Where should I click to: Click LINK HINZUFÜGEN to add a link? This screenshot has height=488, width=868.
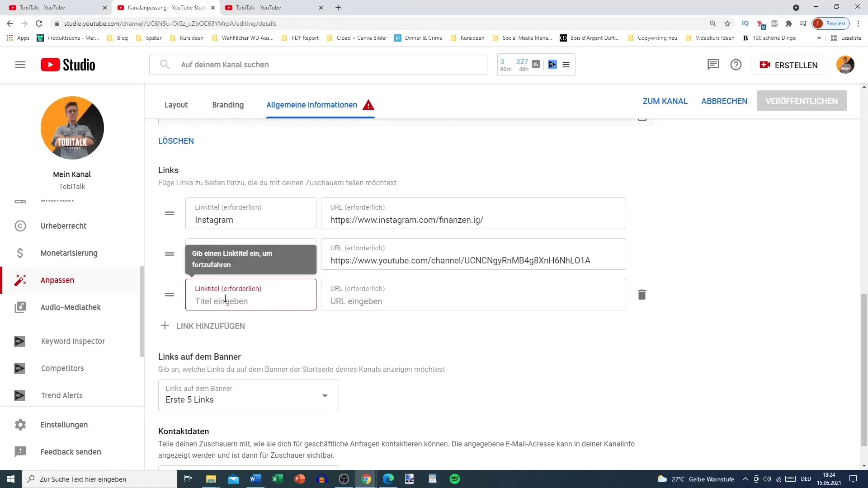(203, 326)
